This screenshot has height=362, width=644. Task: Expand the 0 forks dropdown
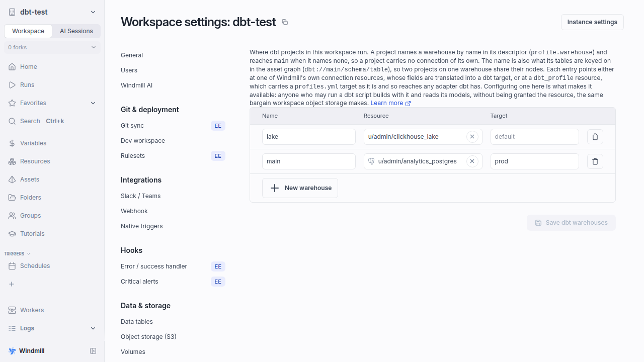coord(52,47)
